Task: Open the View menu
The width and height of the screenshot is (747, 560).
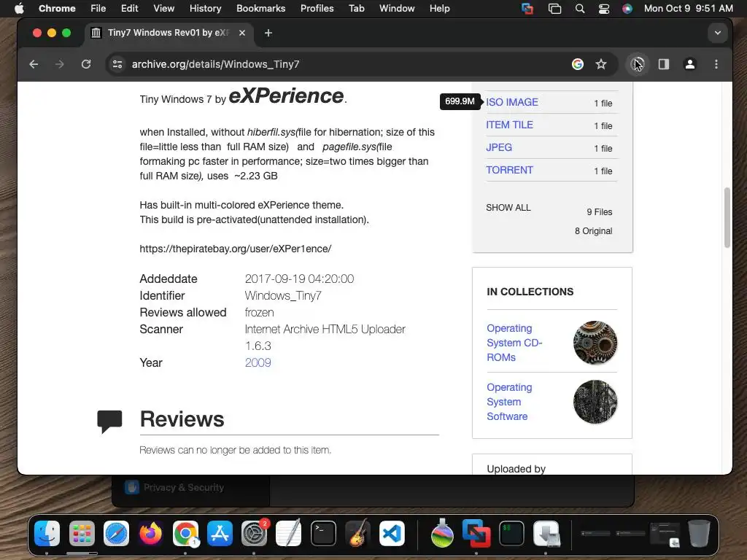Action: (163, 9)
